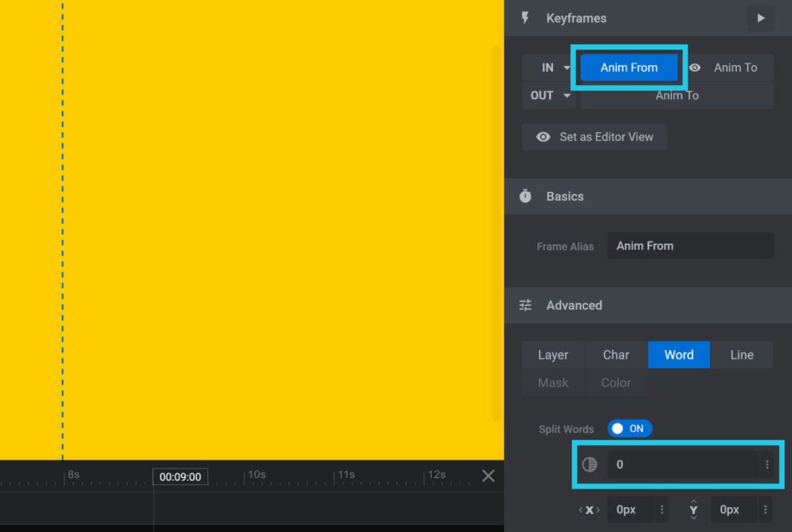Turn off the Split Words toggle
The height and width of the screenshot is (532, 792).
click(x=629, y=428)
